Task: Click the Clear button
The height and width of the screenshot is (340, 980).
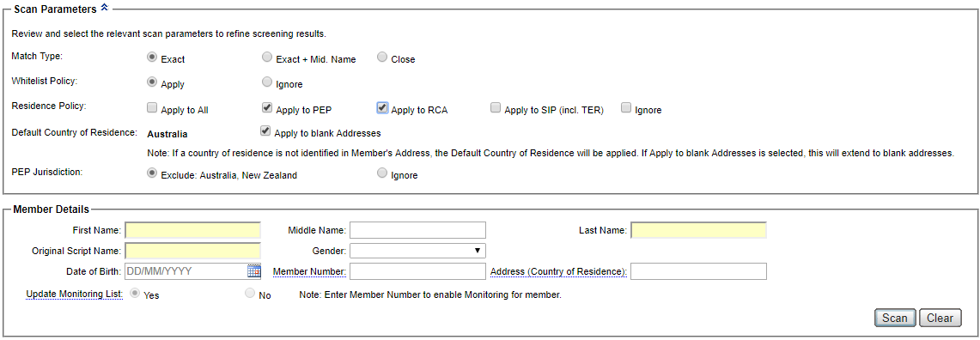Action: coord(940,318)
